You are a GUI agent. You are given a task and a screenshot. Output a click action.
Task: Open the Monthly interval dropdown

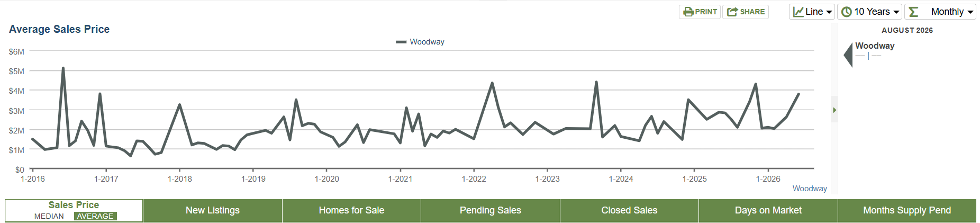click(x=940, y=12)
